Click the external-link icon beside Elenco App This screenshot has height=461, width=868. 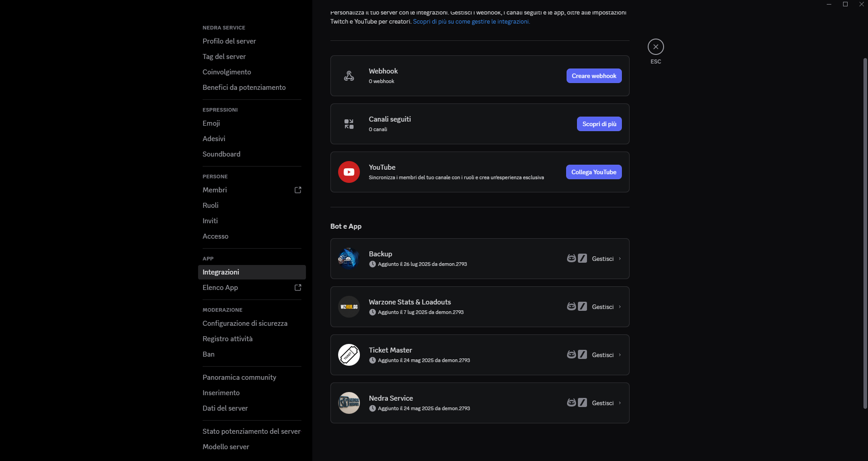pos(297,287)
